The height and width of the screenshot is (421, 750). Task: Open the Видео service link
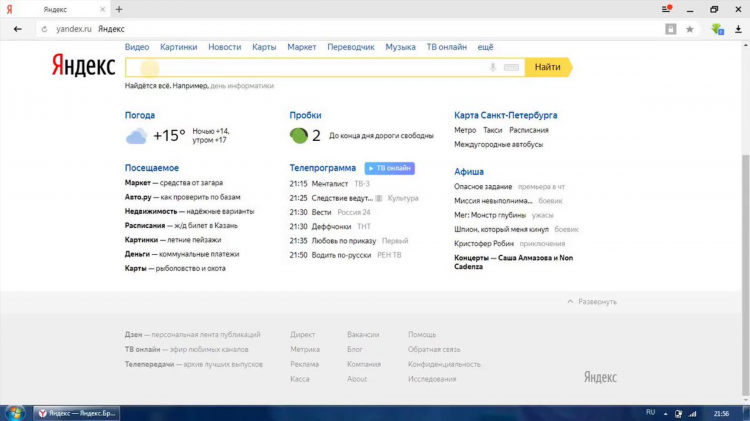pyautogui.click(x=137, y=47)
